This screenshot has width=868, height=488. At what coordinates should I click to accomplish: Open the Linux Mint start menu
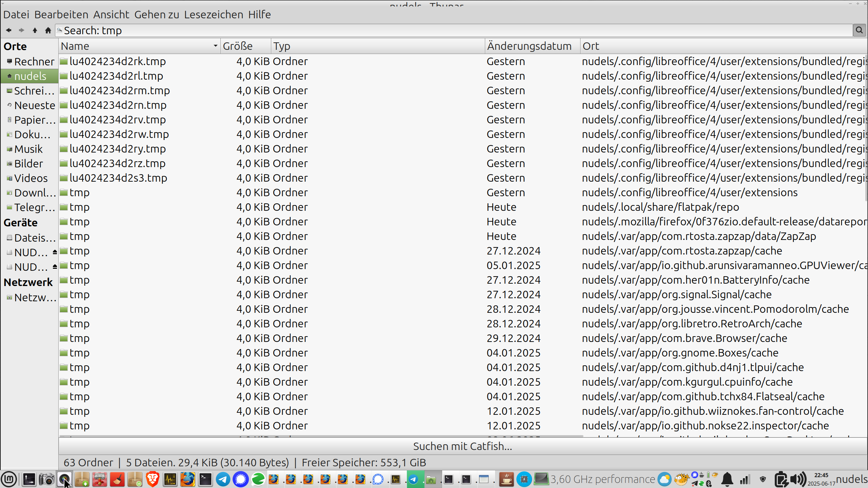coord(9,479)
